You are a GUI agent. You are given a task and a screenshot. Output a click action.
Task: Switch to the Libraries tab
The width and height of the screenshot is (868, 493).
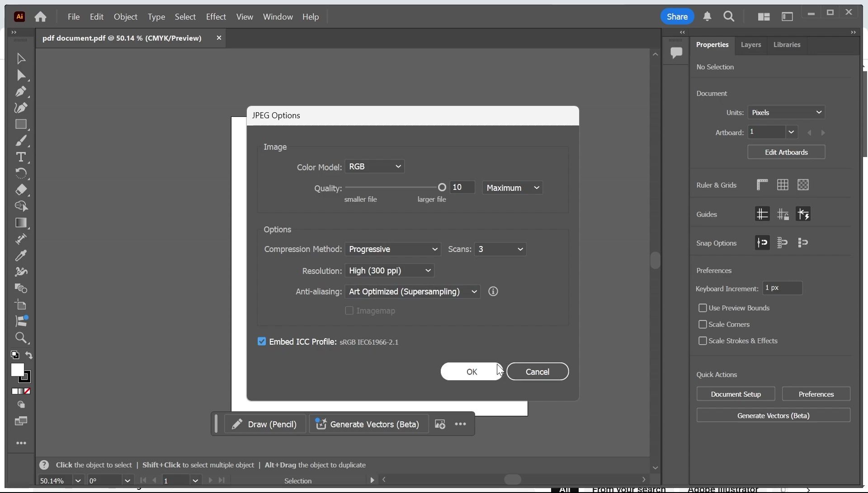click(x=787, y=45)
